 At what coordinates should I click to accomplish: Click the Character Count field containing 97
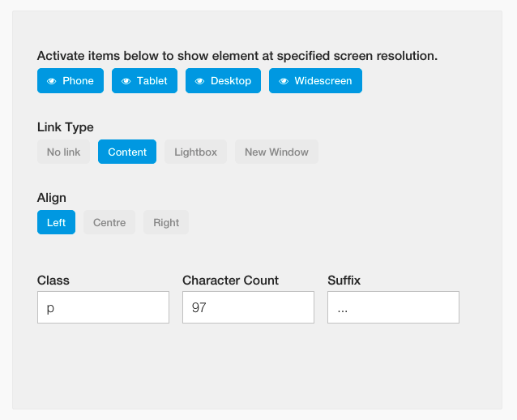pyautogui.click(x=248, y=307)
